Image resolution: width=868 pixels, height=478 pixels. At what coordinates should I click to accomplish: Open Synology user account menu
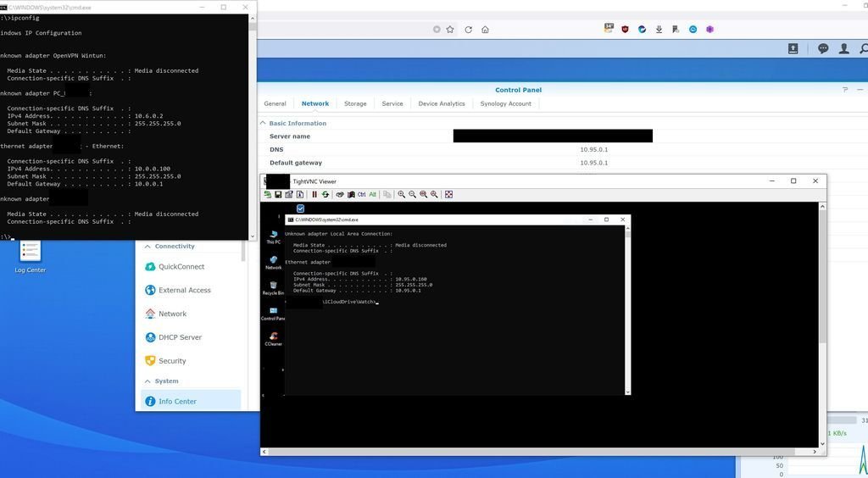(x=843, y=48)
